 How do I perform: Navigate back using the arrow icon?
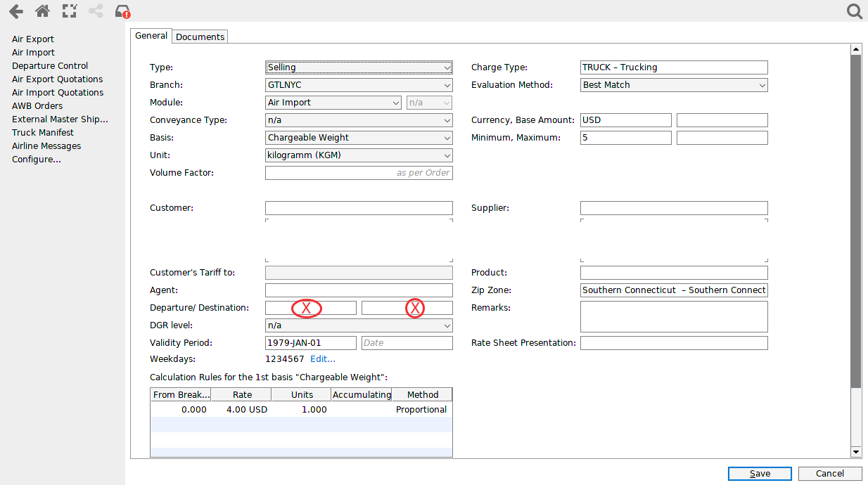15,11
